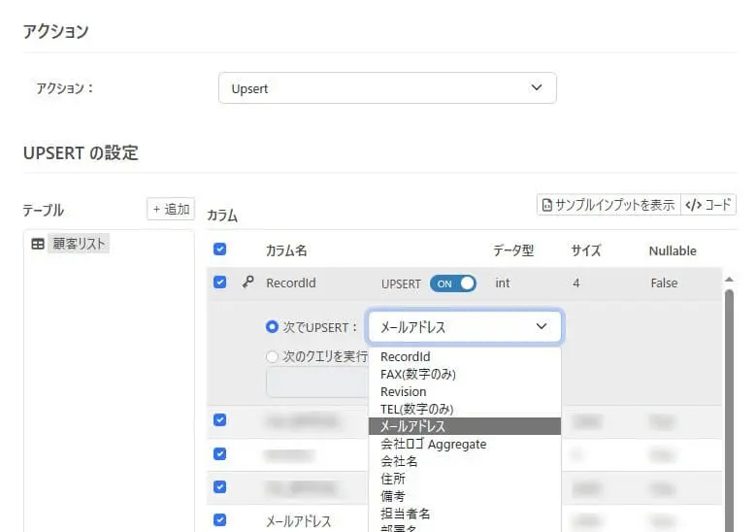This screenshot has width=756, height=532.
Task: Choose FAX(数字のみ) from the dropdown list
Action: [465, 375]
